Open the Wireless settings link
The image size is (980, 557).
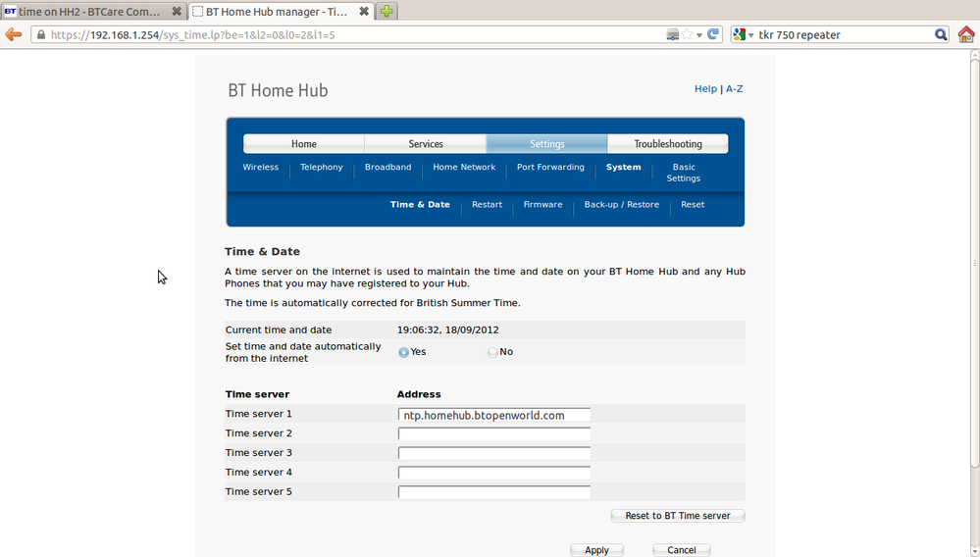coord(261,168)
